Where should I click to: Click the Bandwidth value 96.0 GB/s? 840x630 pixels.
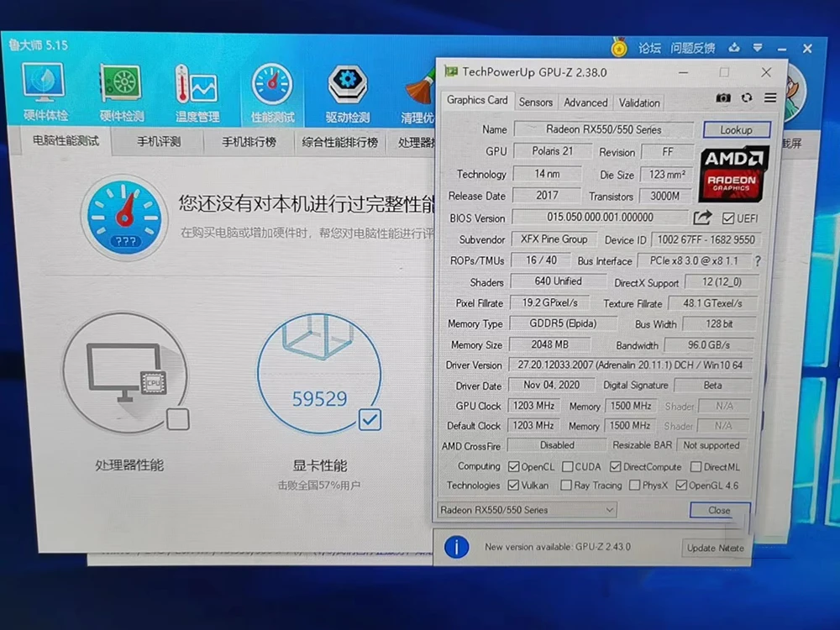(x=708, y=345)
